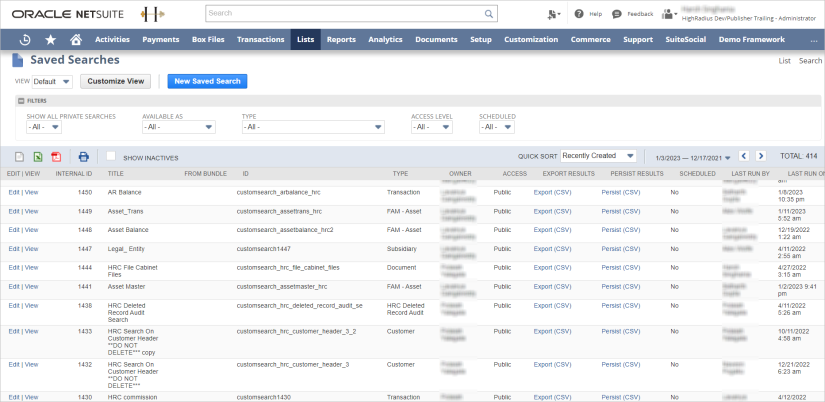The width and height of the screenshot is (825, 402).
Task: Export list with the CSV document icon
Action: 19,157
